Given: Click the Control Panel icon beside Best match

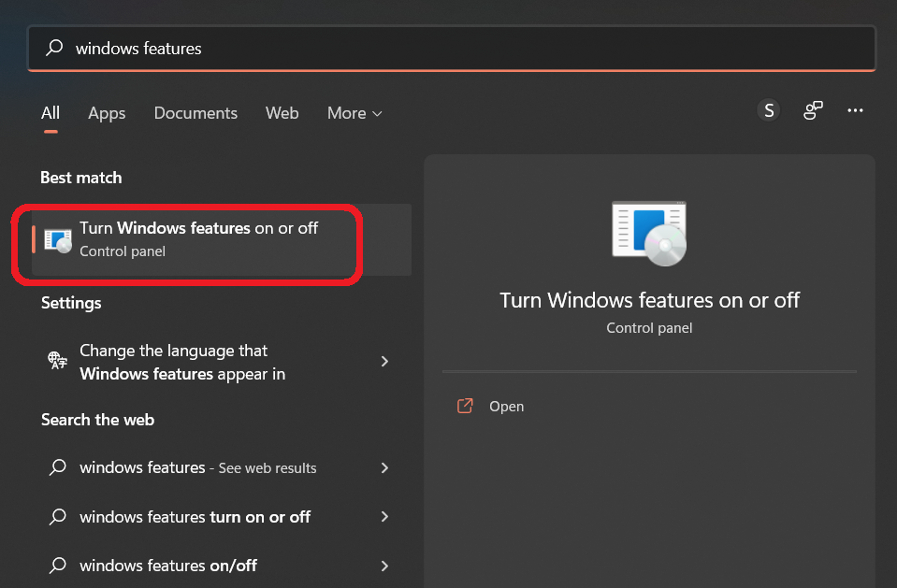Looking at the screenshot, I should pos(58,240).
